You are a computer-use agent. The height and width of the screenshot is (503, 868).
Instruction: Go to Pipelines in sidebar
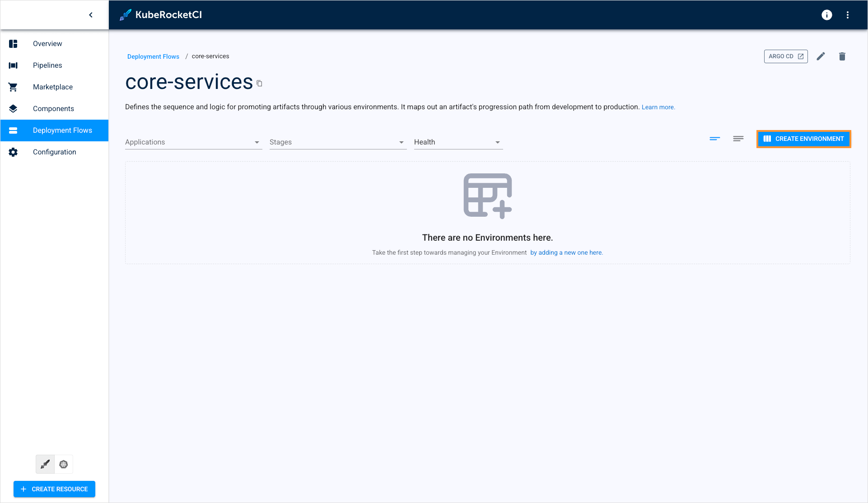pyautogui.click(x=47, y=65)
